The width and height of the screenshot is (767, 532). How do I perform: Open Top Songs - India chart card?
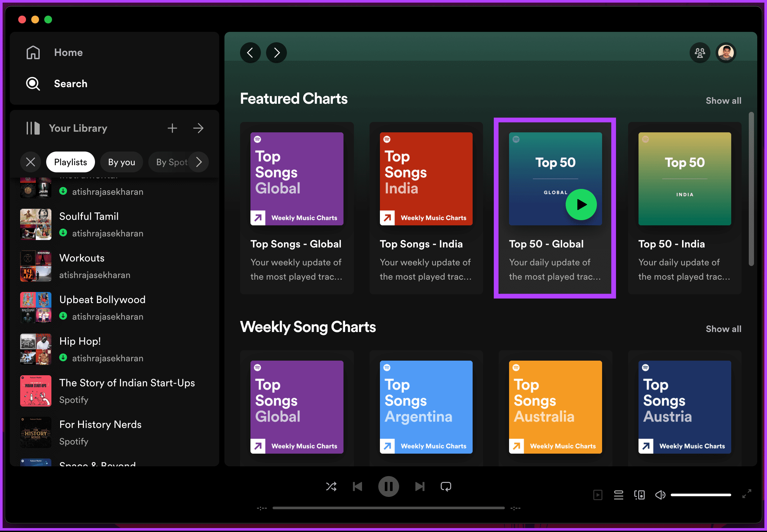pos(426,208)
